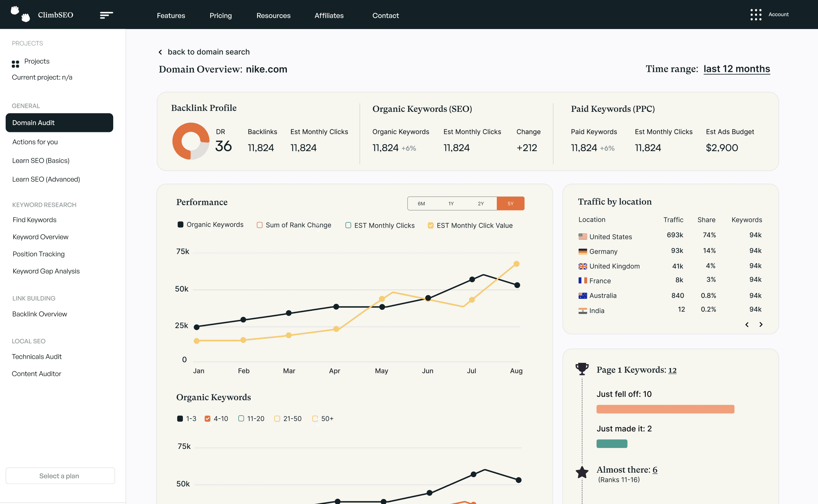Open the Contact page
This screenshot has height=504, width=818.
point(385,15)
